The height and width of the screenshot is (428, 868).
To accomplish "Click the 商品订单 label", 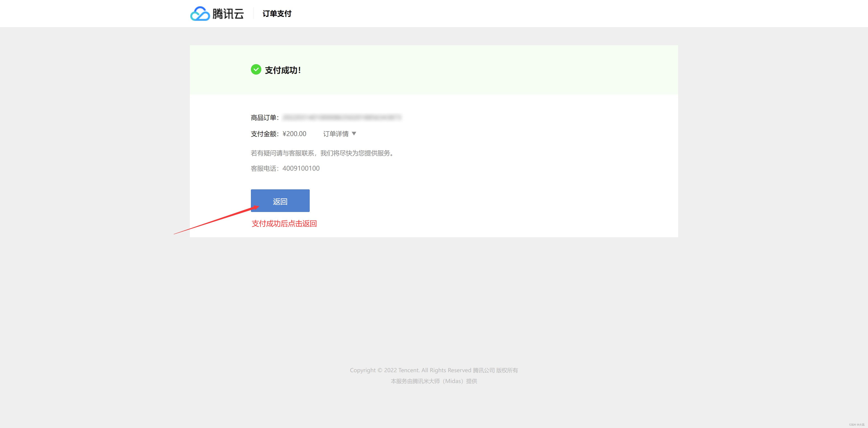I will [264, 118].
